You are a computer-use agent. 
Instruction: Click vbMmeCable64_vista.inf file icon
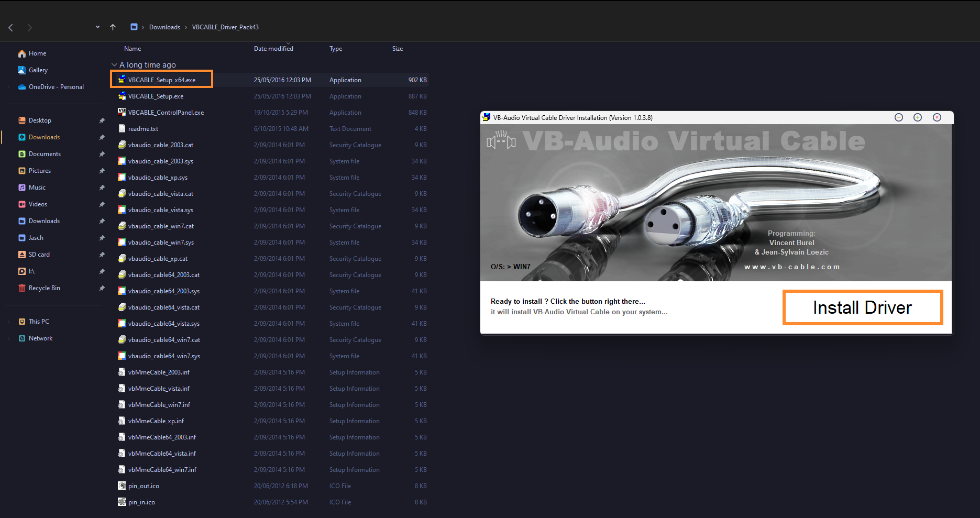[122, 453]
